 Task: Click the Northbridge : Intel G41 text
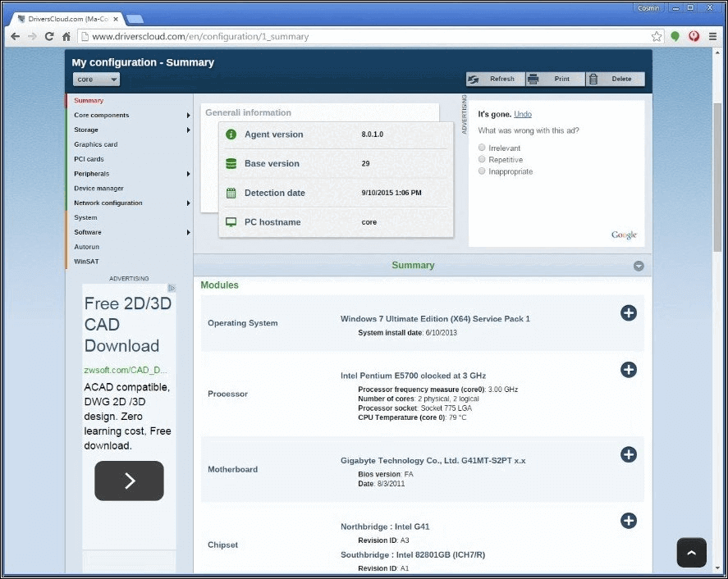(x=385, y=527)
